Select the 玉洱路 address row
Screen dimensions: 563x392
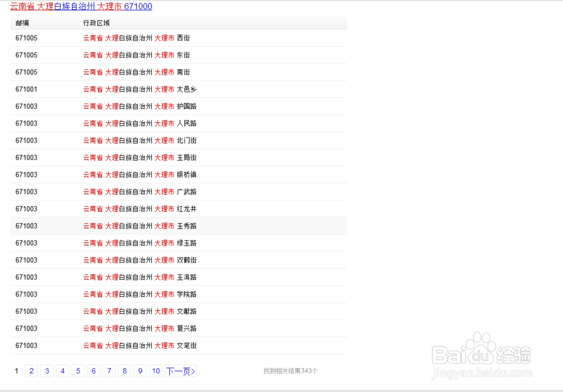coord(178,277)
